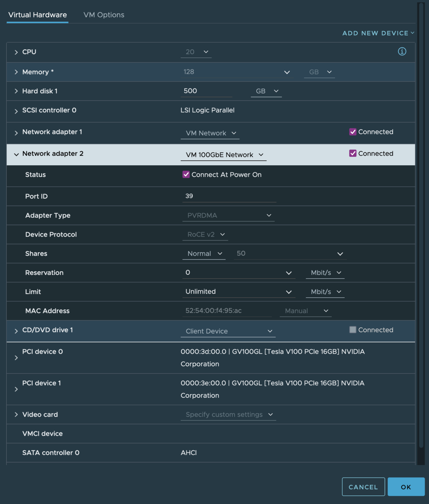Click the OK button

[x=406, y=487]
